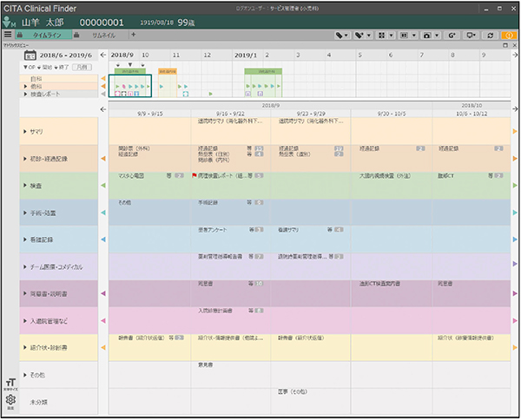Open the 病理検査レポート flagged document entry
The height and width of the screenshot is (420, 521).
click(x=226, y=175)
